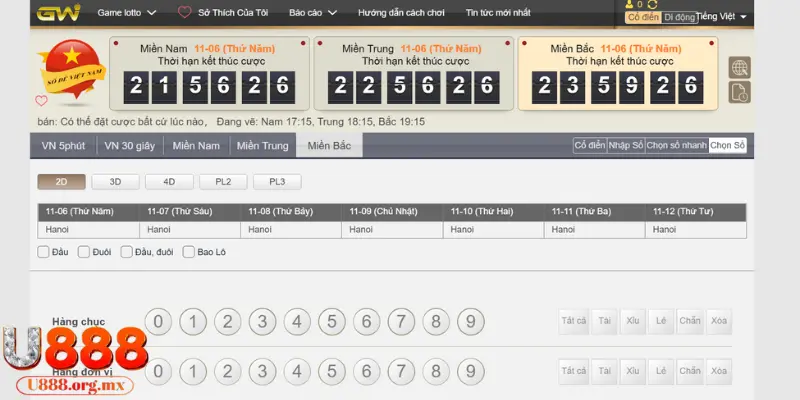
Task: Open Tin tức mới nhất menu item
Action: click(x=498, y=13)
